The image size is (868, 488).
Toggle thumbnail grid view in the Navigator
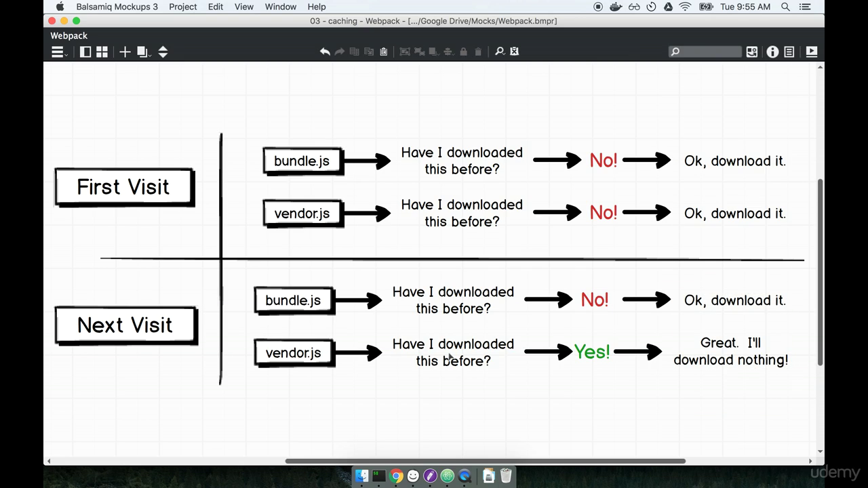[102, 52]
